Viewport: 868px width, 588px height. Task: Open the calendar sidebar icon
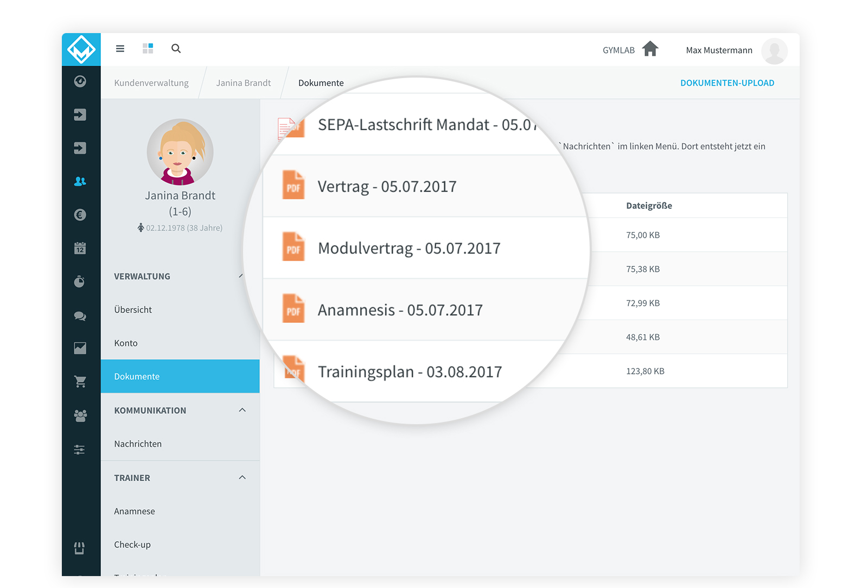click(x=80, y=248)
